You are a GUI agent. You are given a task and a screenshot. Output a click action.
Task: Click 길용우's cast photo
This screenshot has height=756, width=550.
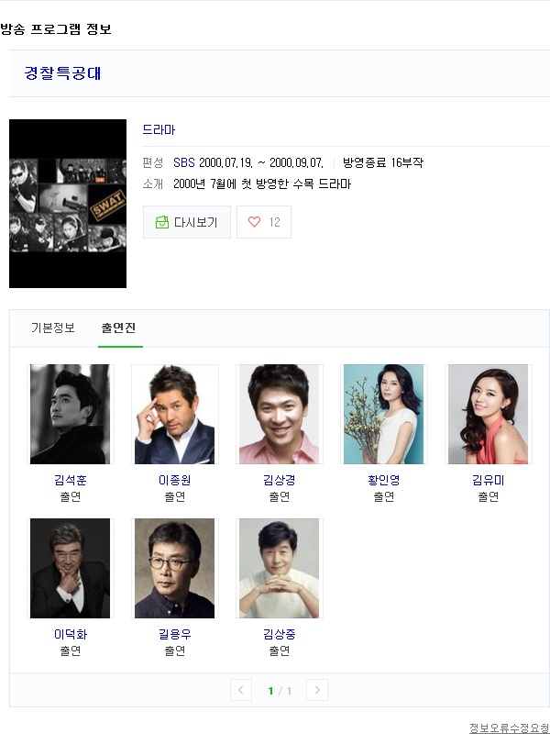[175, 569]
